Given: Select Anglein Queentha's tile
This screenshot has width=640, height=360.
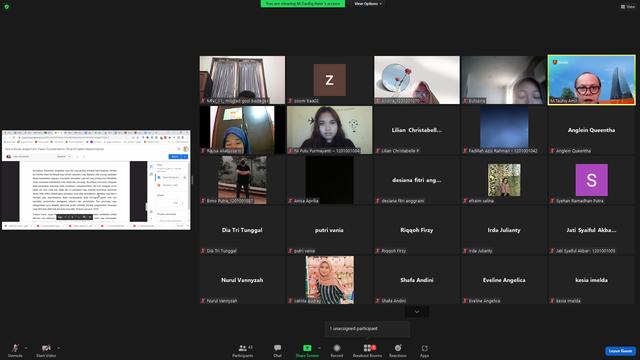Looking at the screenshot, I should click(591, 130).
